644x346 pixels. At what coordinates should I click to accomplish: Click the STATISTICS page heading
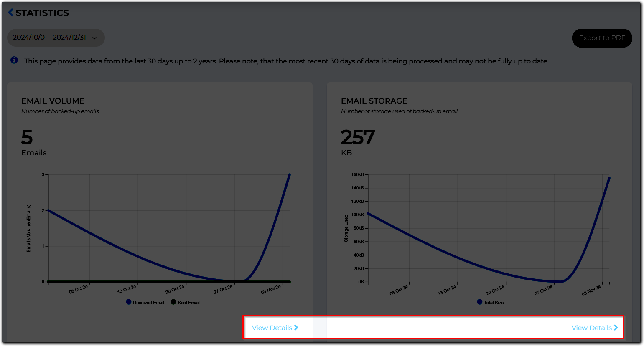point(42,13)
